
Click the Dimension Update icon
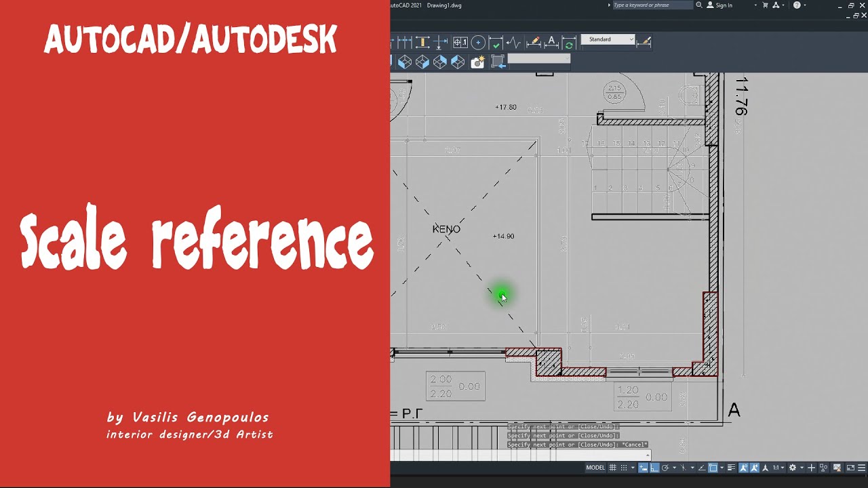569,43
